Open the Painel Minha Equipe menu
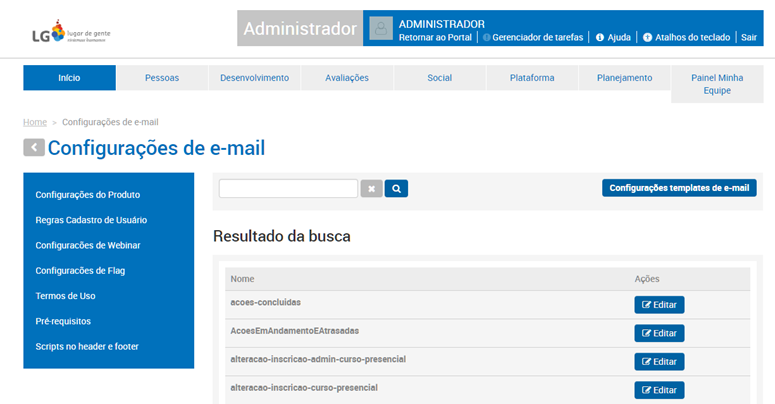 [x=717, y=84]
